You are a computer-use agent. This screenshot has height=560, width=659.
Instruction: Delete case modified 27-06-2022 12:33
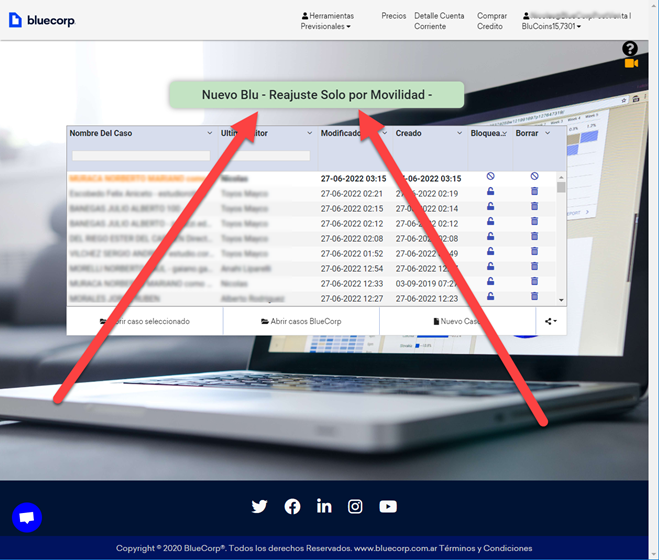pos(534,281)
